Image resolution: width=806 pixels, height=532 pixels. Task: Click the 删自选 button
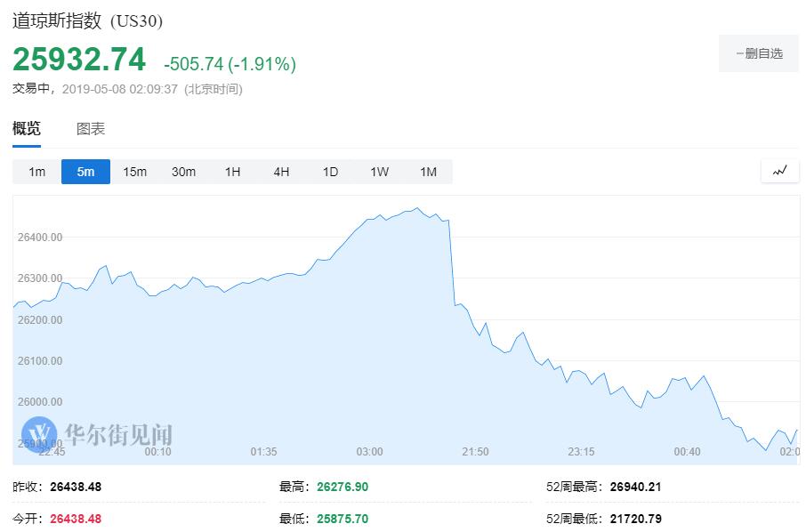point(759,53)
